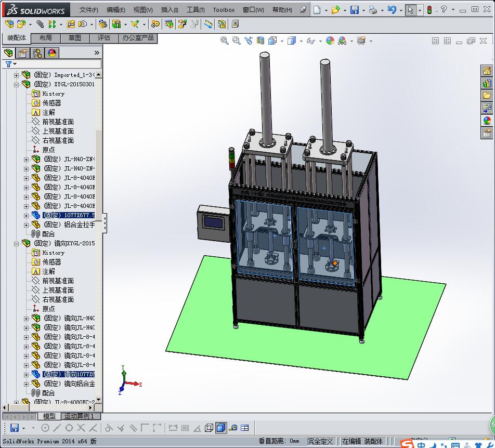Select the circle sketch tool
Image resolution: width=495 pixels, height=448 pixels.
point(46,428)
